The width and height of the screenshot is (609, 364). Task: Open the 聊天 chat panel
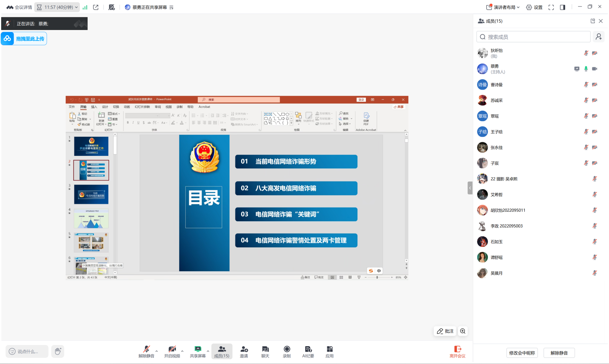tap(265, 351)
